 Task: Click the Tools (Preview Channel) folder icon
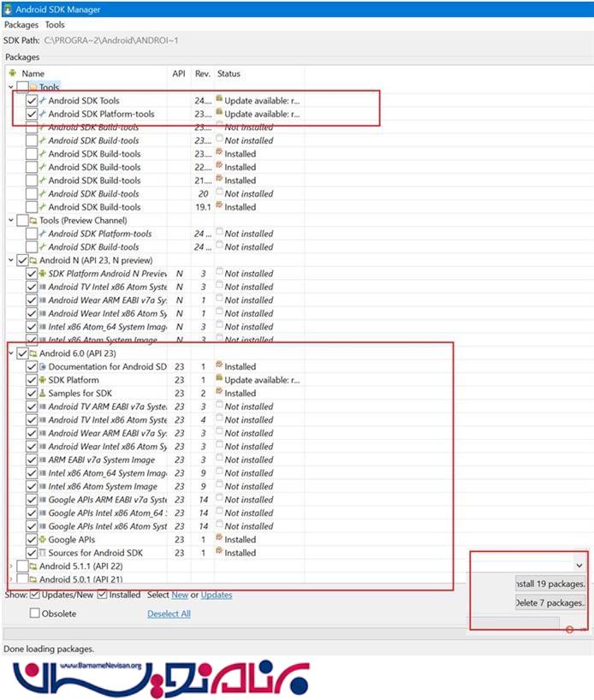point(33,221)
